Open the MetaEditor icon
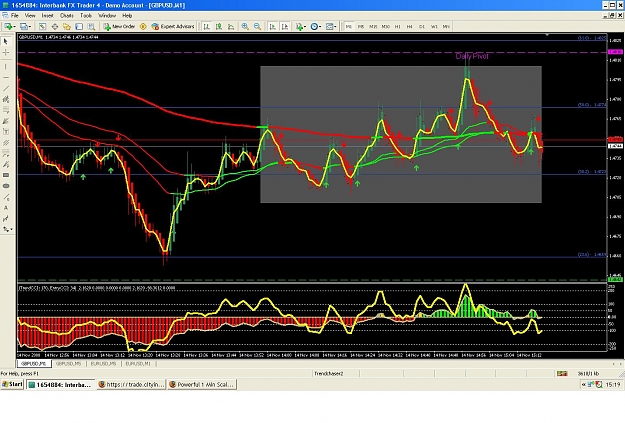The height and width of the screenshot is (423, 625). (x=143, y=26)
